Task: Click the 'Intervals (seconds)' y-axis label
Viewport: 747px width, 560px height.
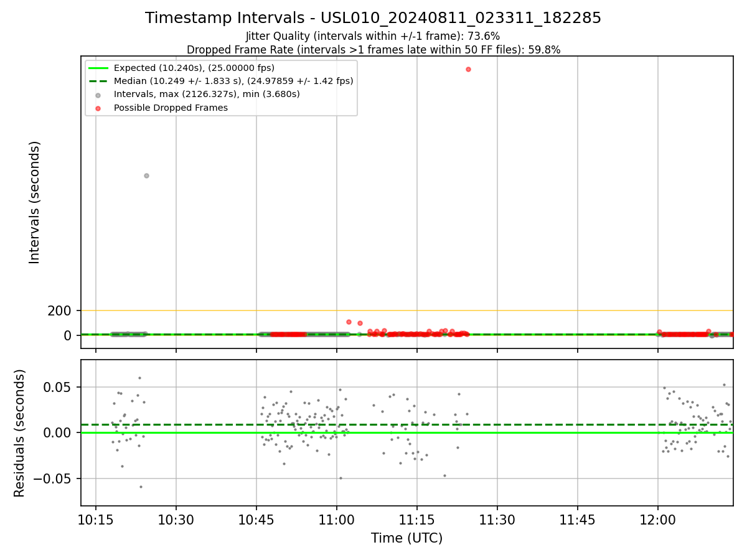Action: (x=35, y=202)
